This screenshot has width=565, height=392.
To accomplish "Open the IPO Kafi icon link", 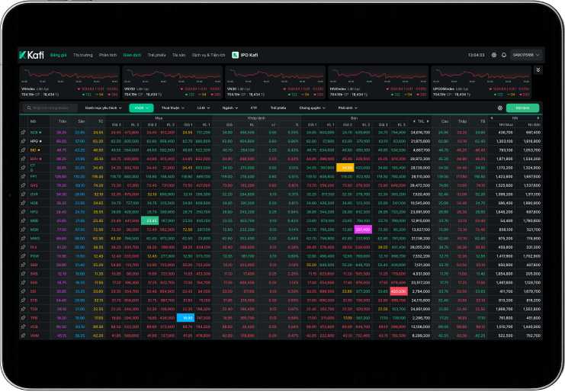I will pos(235,55).
